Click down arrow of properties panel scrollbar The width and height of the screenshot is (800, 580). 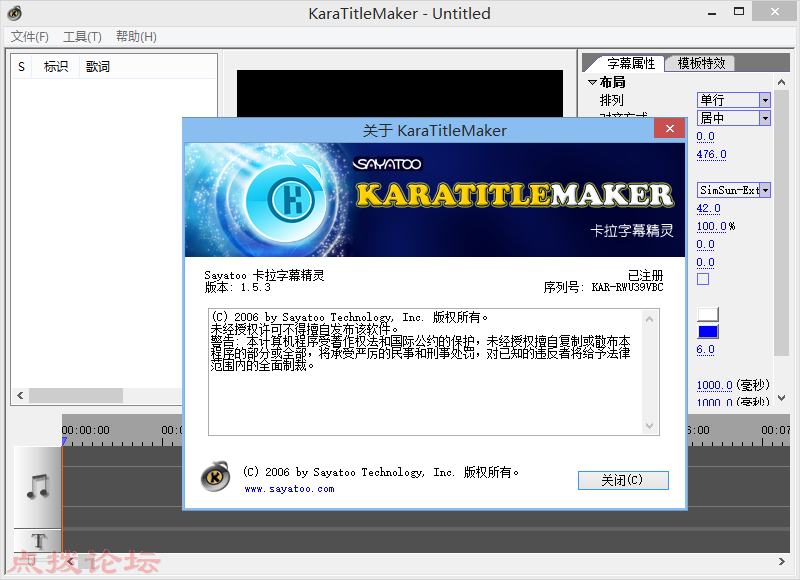pyautogui.click(x=781, y=397)
